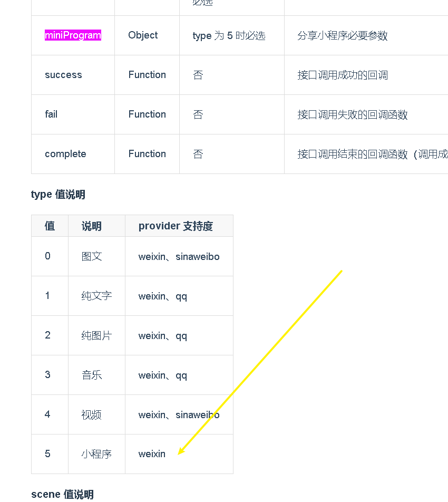Click the complete parameter name
This screenshot has height=502, width=448.
(65, 154)
